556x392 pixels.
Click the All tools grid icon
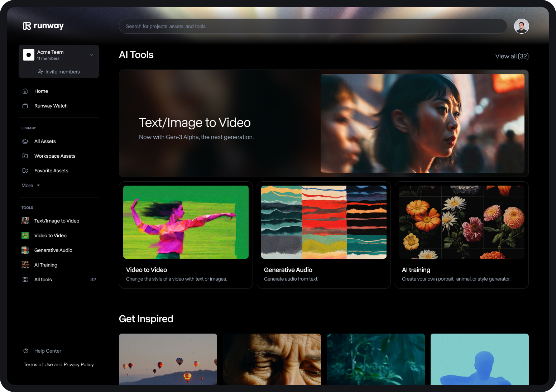click(25, 279)
